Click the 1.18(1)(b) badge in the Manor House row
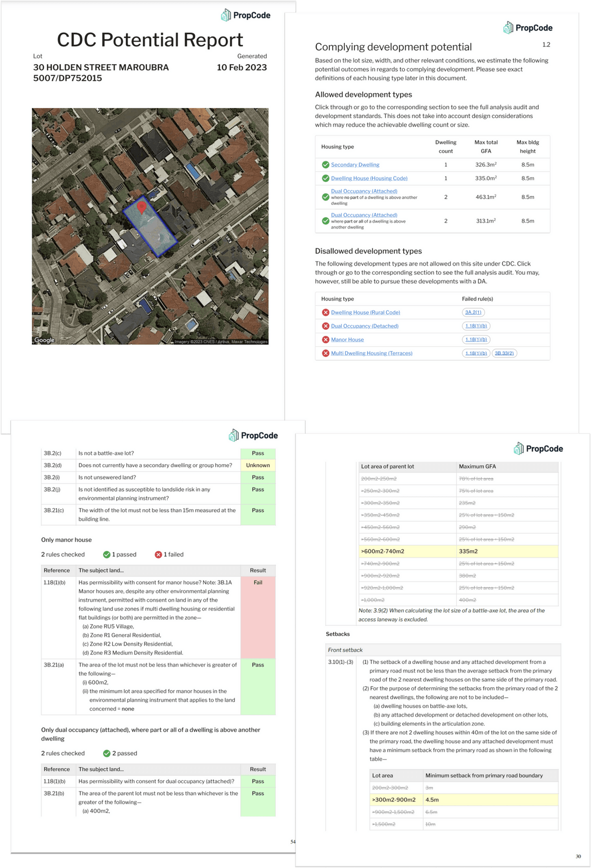Screen dimensions: 599x868 [476, 340]
